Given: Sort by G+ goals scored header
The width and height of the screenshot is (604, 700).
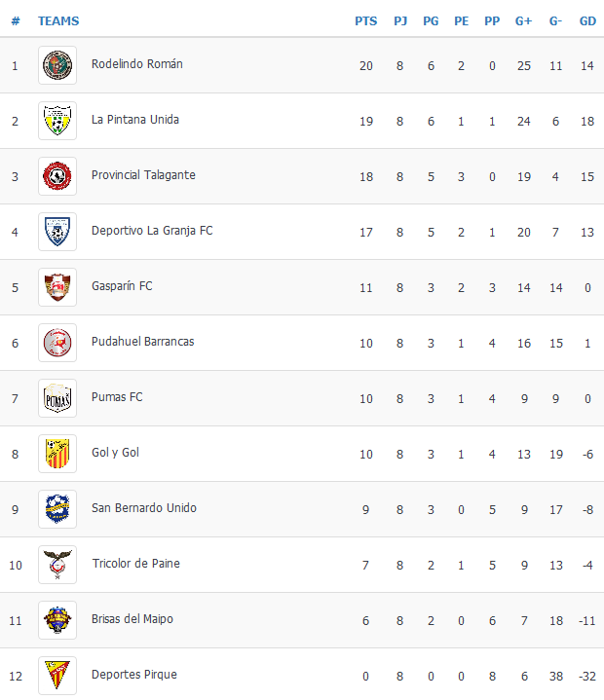Looking at the screenshot, I should [523, 21].
